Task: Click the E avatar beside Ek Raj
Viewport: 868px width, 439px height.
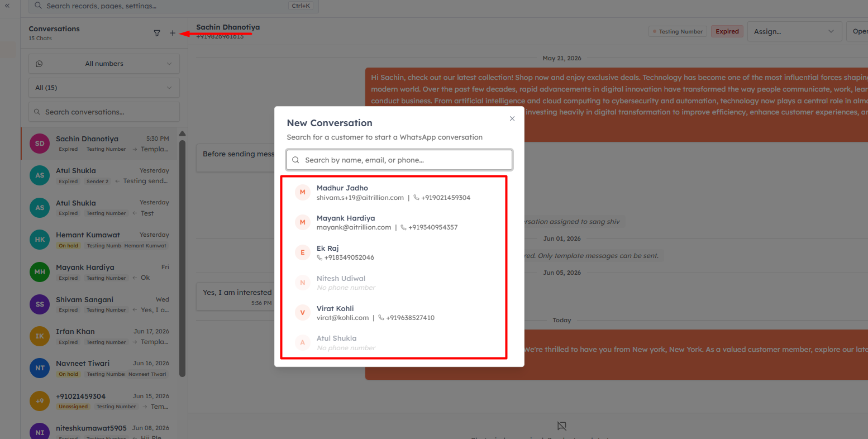Action: coord(303,252)
